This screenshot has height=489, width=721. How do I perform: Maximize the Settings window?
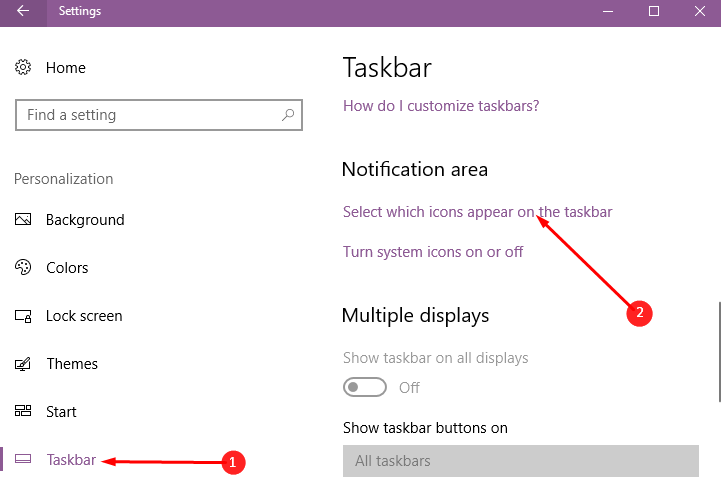(x=653, y=11)
